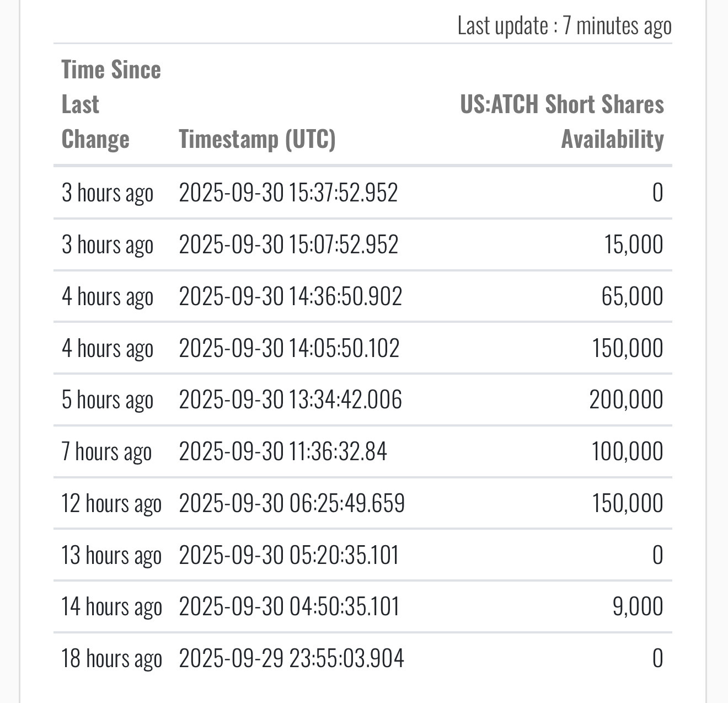Click the 13 hours ago cell
Screen dimensions: 728x703
[111, 555]
